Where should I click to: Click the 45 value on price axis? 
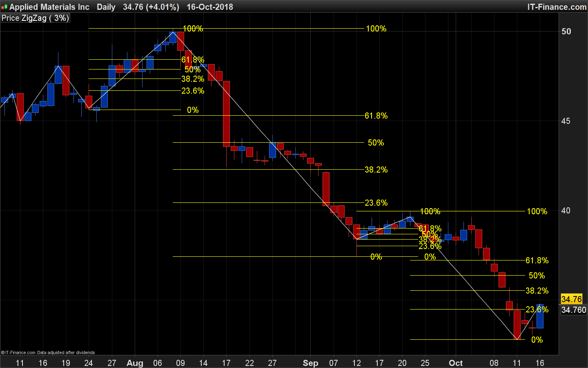pyautogui.click(x=566, y=121)
